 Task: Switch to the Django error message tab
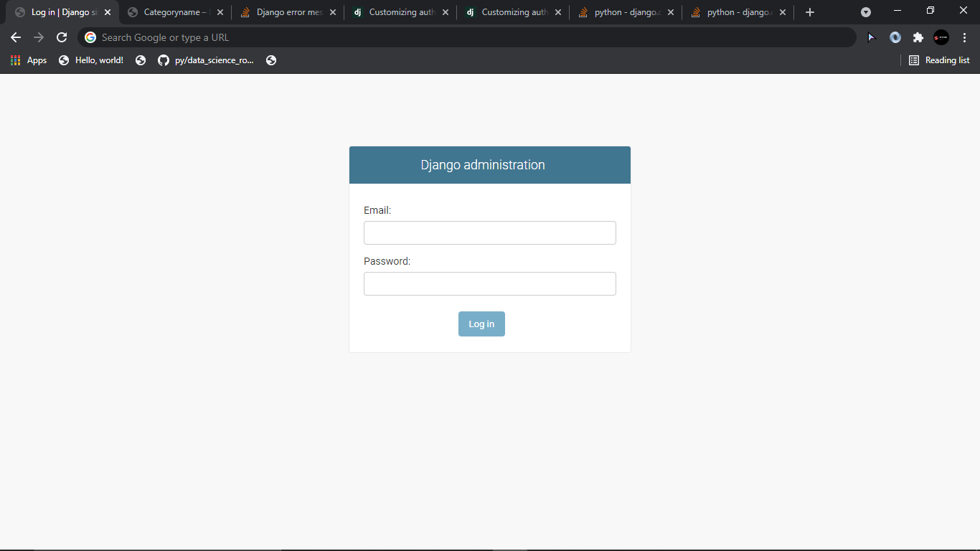288,12
